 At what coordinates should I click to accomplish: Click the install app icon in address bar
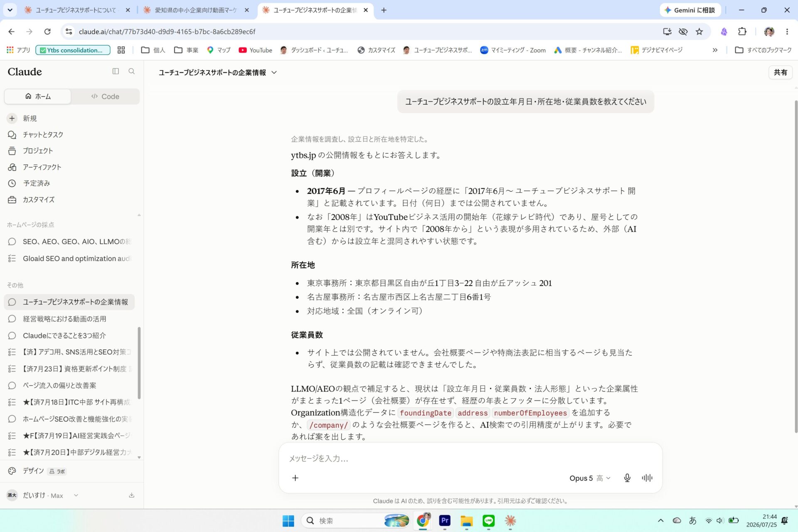coord(667,32)
